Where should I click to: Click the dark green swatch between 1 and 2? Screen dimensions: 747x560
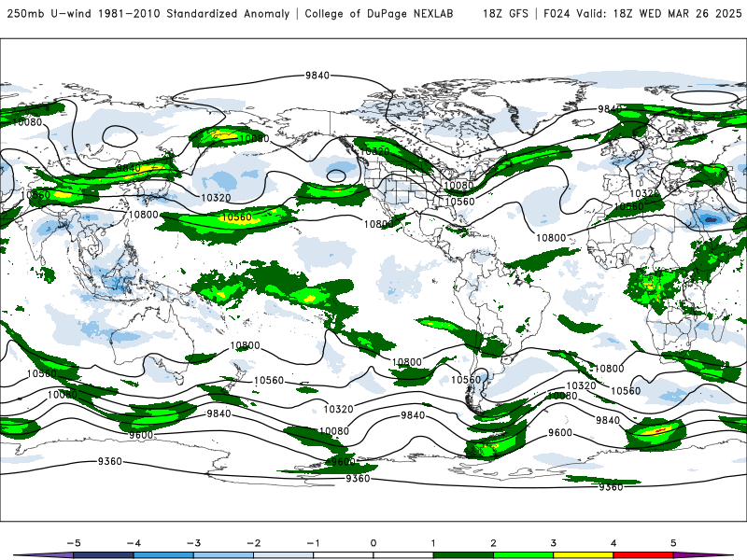tap(463, 555)
